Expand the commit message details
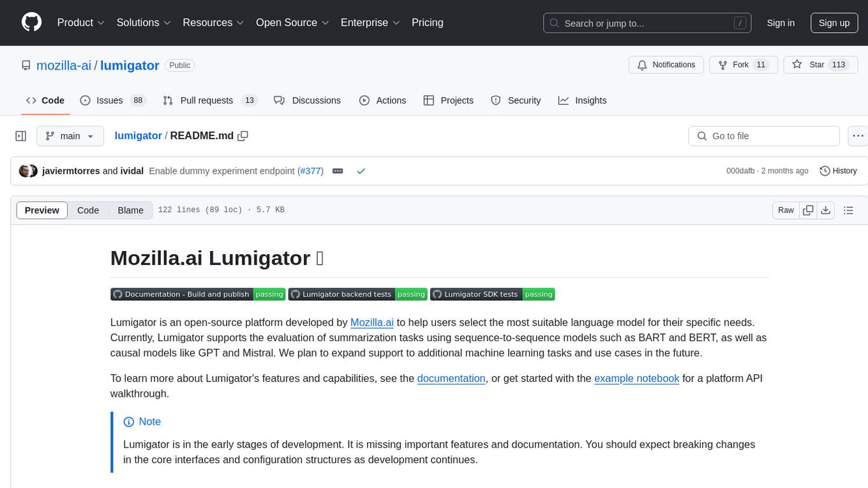The width and height of the screenshot is (868, 488). [338, 171]
